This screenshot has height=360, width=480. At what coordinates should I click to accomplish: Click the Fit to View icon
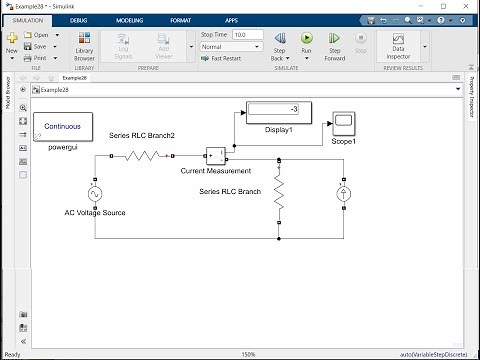[x=23, y=121]
